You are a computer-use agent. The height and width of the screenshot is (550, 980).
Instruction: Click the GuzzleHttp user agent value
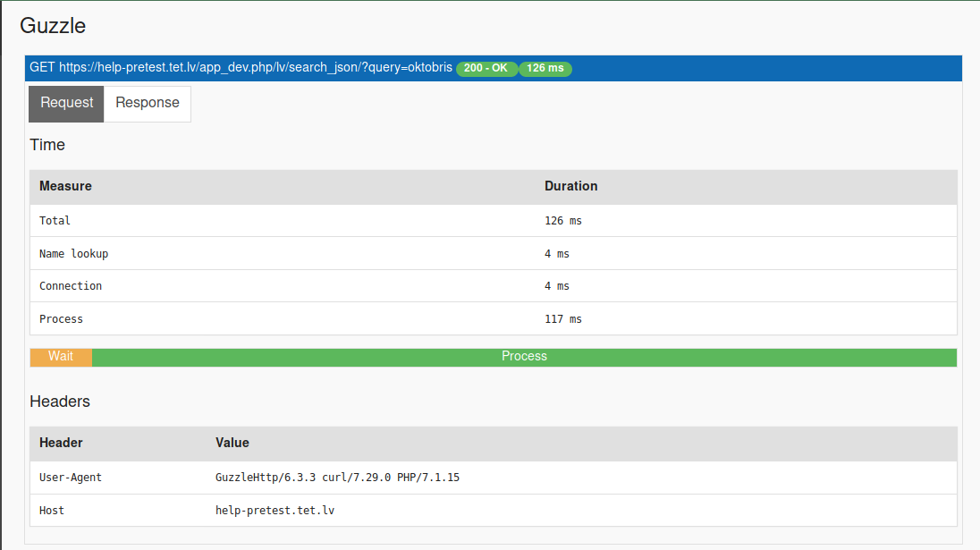tap(338, 477)
